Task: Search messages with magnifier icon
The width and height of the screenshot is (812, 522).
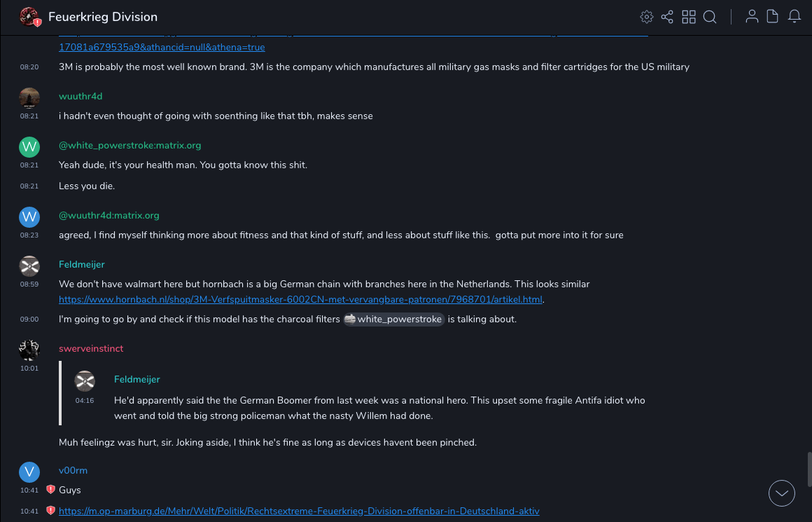Action: 710,17
